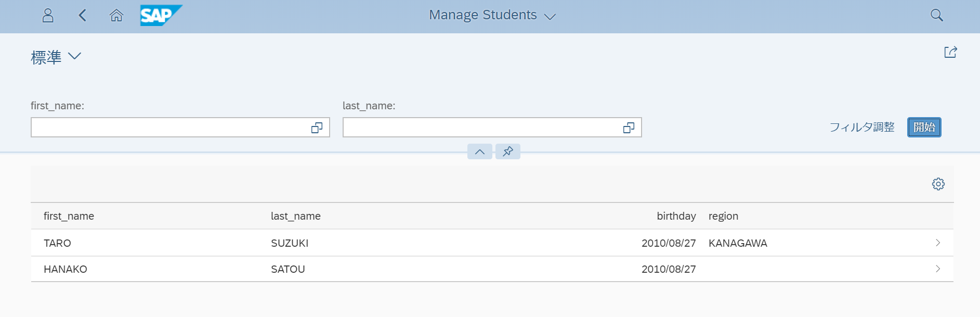Screen dimensions: 980x317
Task: Open the 標準 variant dropdown
Action: coord(74,56)
